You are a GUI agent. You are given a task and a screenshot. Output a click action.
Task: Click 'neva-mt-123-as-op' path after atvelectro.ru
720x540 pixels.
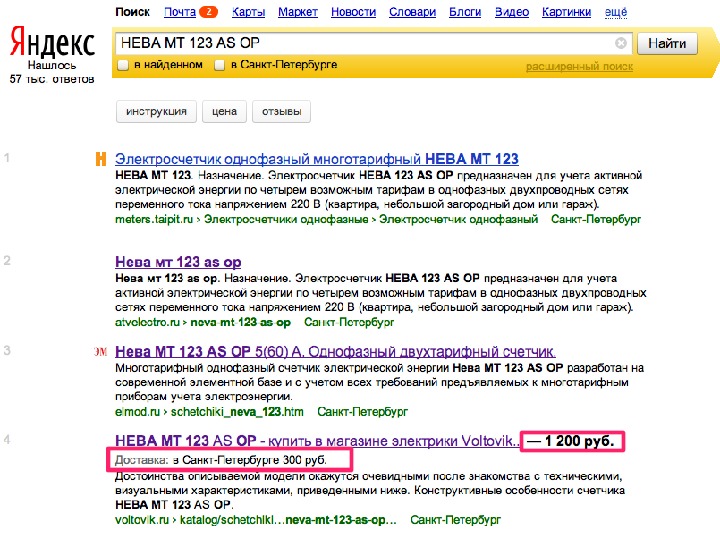coord(241,322)
